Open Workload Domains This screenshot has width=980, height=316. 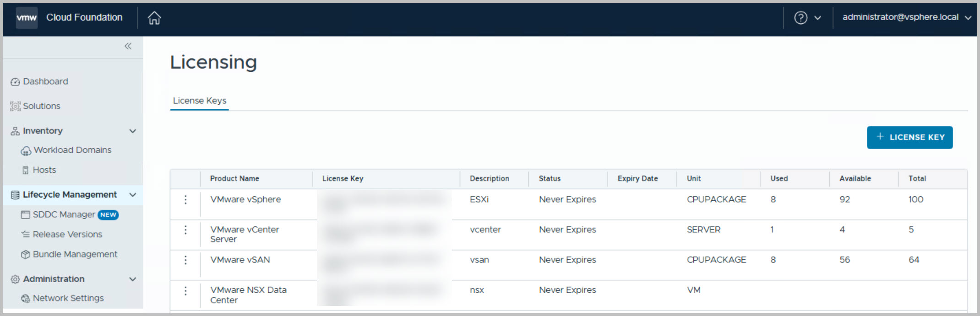coord(73,150)
